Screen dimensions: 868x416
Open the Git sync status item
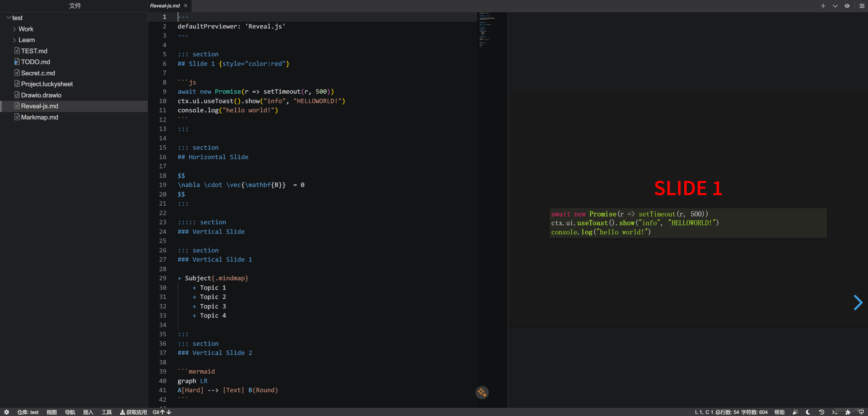tap(162, 412)
